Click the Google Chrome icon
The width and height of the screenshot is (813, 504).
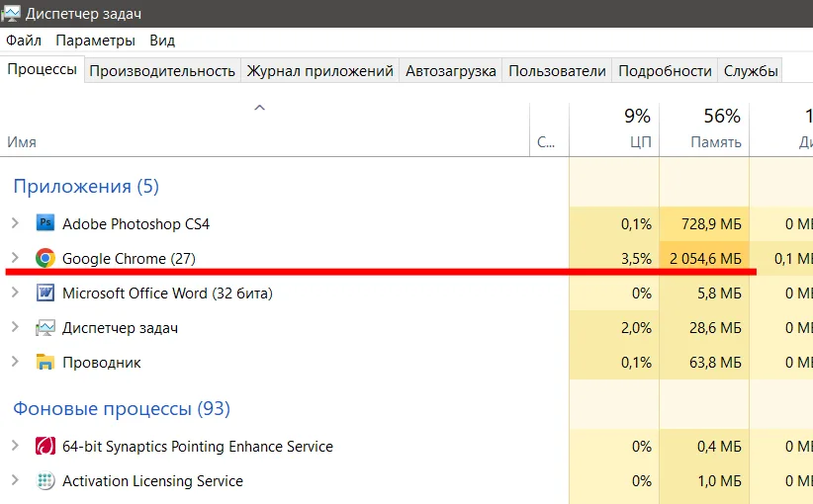45,258
